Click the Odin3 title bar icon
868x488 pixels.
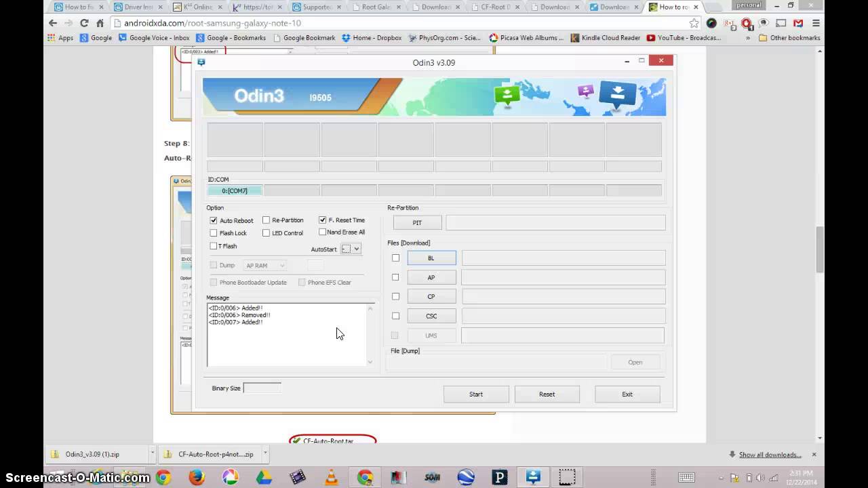coord(201,62)
